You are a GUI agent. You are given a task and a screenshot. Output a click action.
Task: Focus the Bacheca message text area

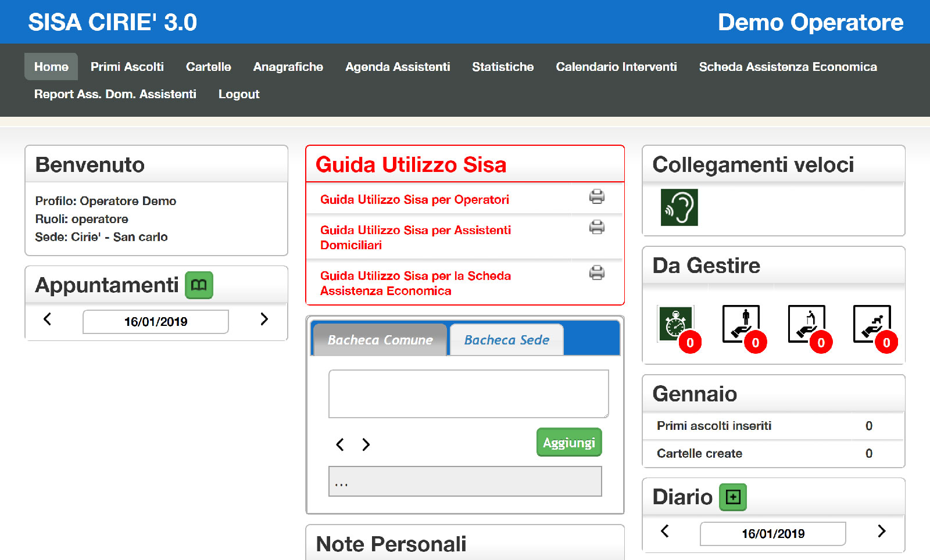(x=468, y=394)
